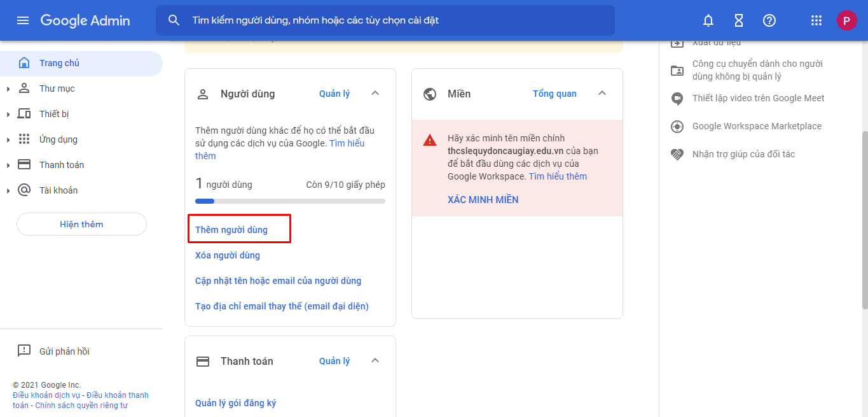The height and width of the screenshot is (417, 868).
Task: Click the Google Meet video setup icon
Action: tap(677, 99)
